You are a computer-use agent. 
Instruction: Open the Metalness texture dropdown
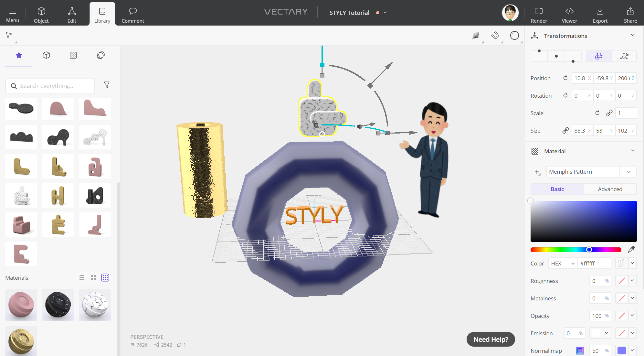tap(632, 298)
